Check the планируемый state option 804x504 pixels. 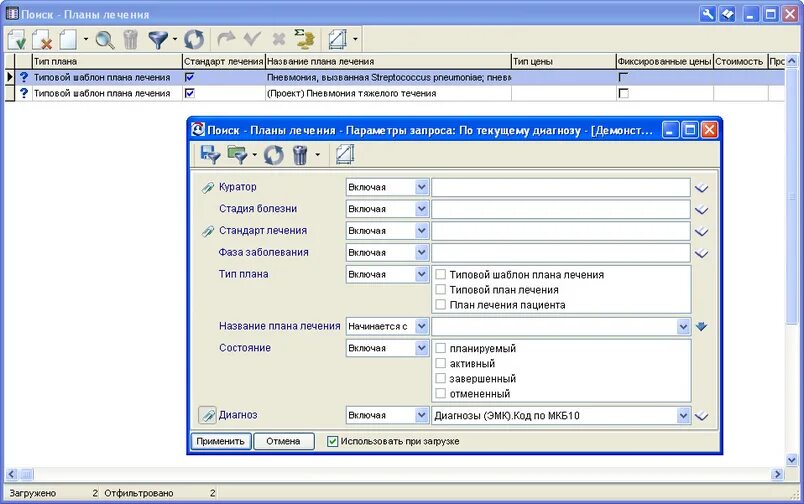[x=440, y=348]
